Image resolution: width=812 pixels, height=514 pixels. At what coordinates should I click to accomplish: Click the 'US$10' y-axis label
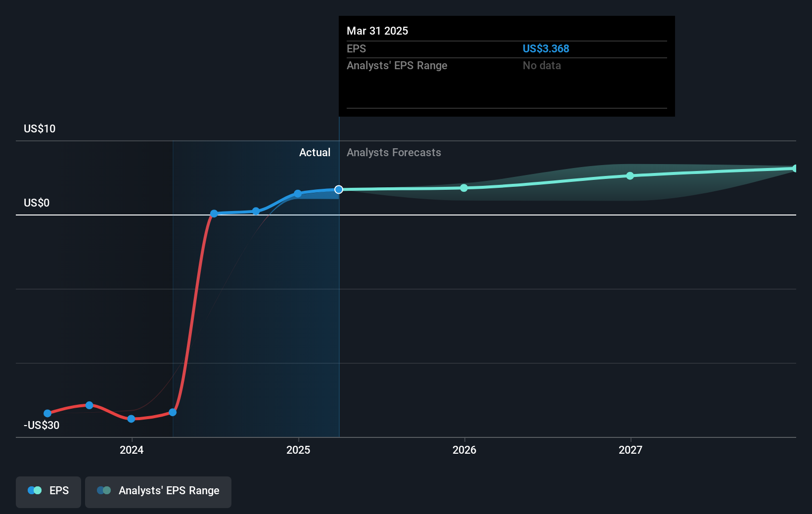(x=40, y=129)
